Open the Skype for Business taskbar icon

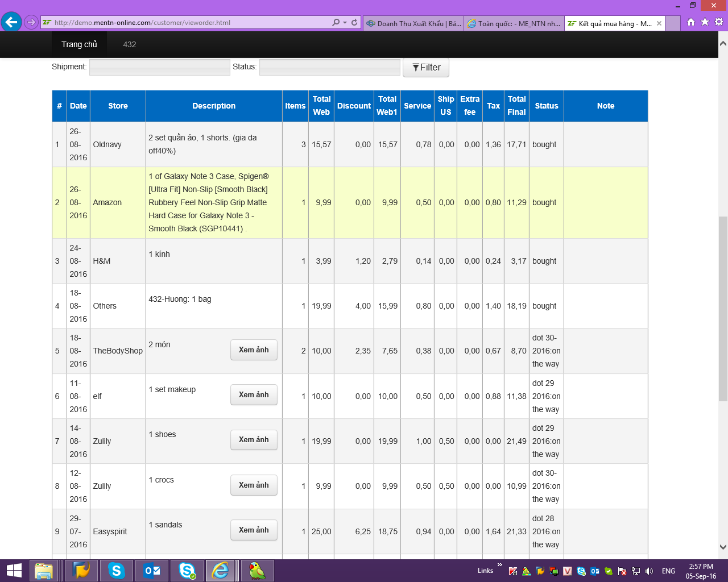(187, 571)
